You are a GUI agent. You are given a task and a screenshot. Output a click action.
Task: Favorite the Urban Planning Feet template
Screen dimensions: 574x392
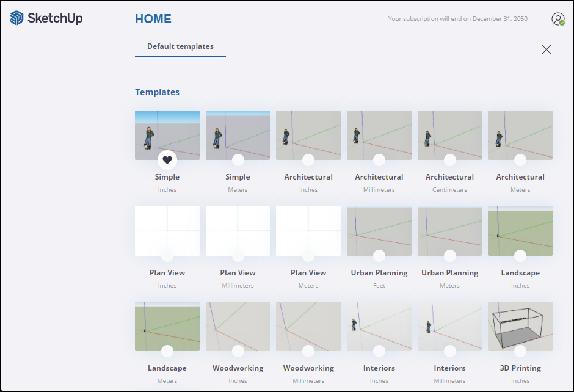point(379,256)
